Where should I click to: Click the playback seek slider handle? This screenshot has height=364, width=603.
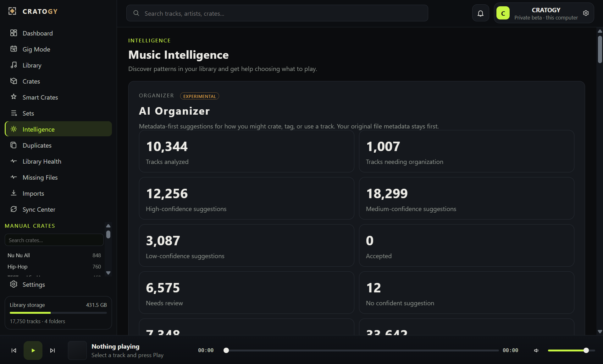tap(226, 350)
